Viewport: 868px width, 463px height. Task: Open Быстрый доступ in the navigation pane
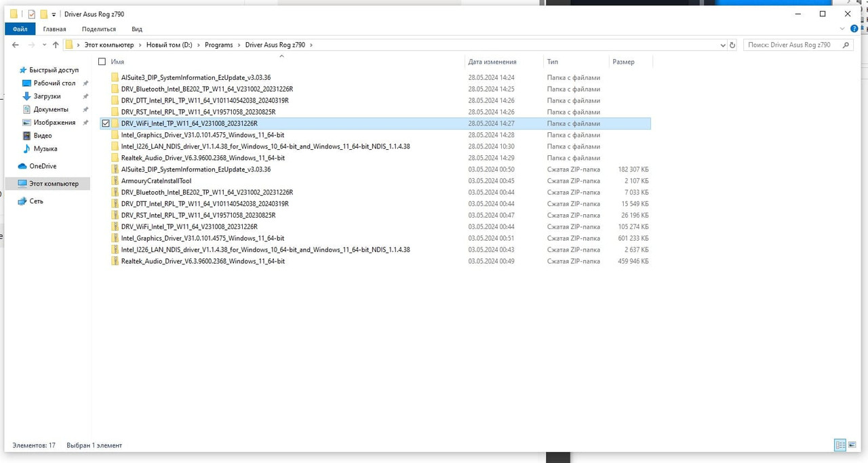pos(48,70)
